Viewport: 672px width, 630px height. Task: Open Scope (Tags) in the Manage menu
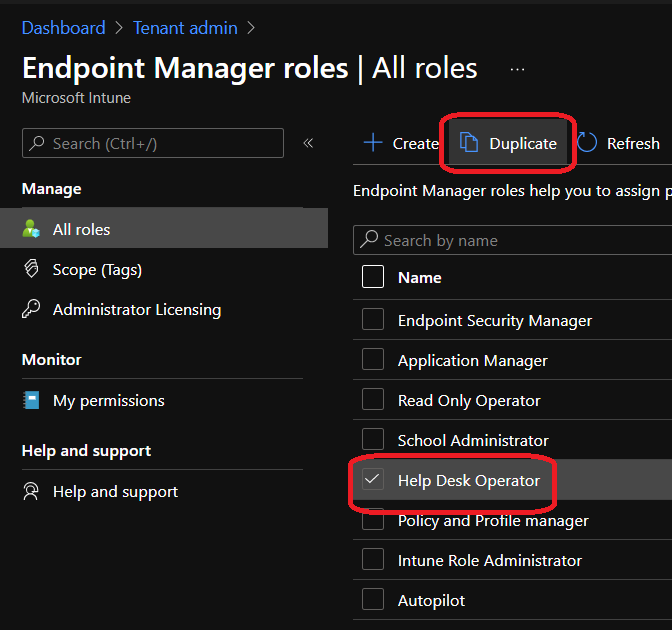coord(97,269)
